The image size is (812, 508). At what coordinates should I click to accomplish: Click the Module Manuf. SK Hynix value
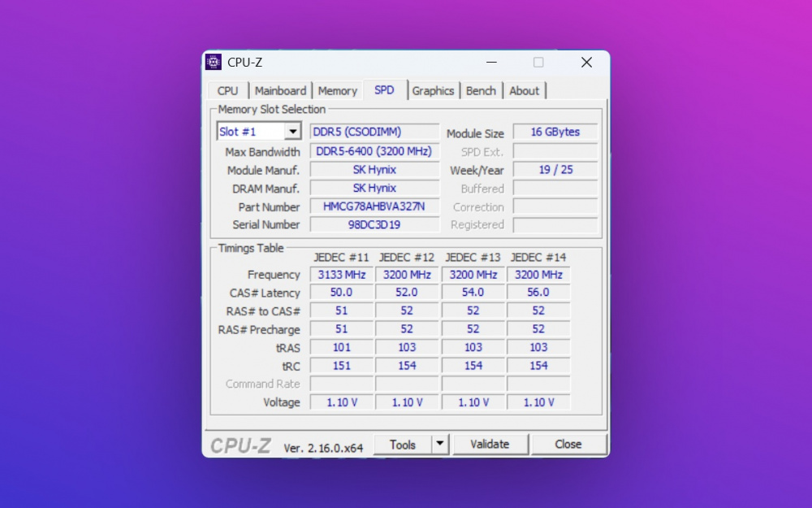pos(374,170)
